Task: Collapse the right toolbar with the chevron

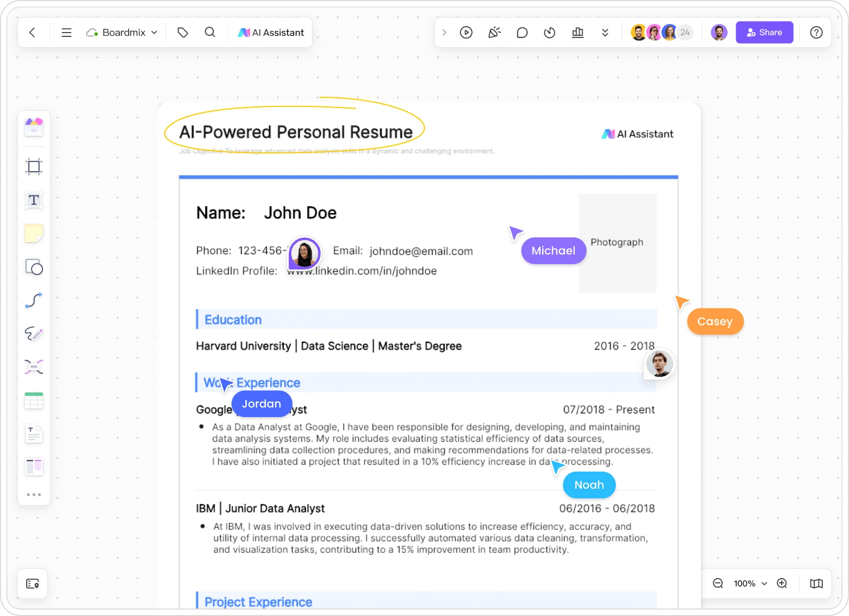Action: coord(444,33)
